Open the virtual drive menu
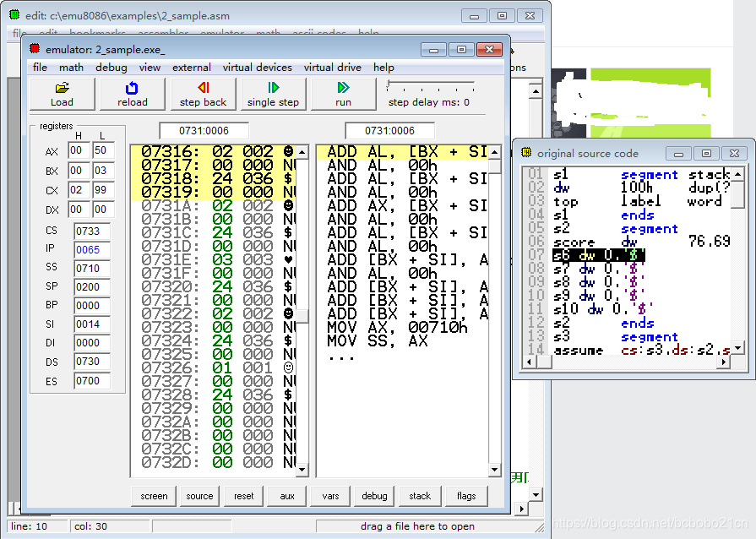Image resolution: width=756 pixels, height=539 pixels. click(333, 68)
